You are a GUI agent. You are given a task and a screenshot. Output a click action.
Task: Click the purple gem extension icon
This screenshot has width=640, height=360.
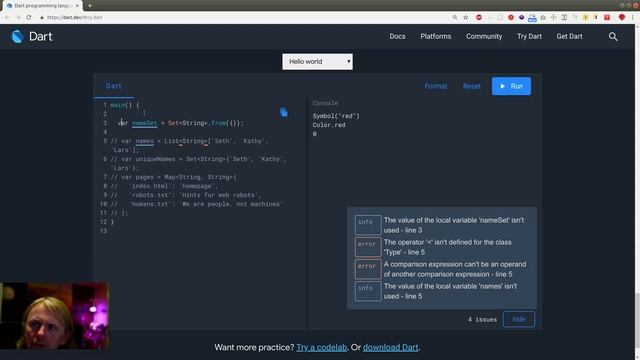(521, 18)
